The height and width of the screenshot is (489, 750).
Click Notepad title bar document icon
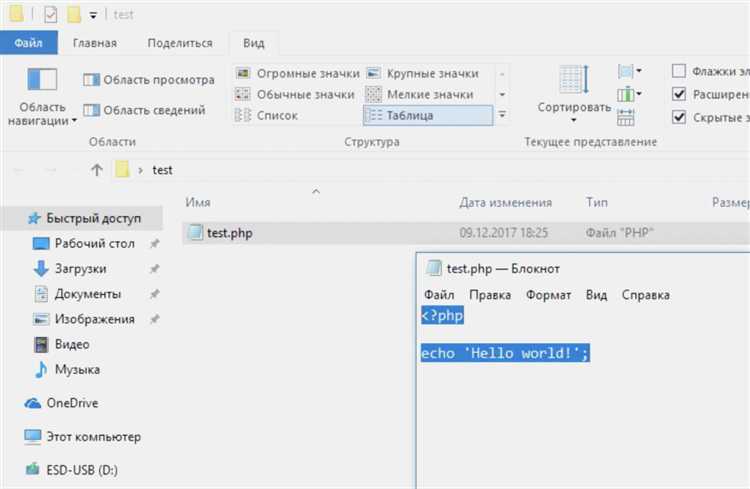point(433,268)
